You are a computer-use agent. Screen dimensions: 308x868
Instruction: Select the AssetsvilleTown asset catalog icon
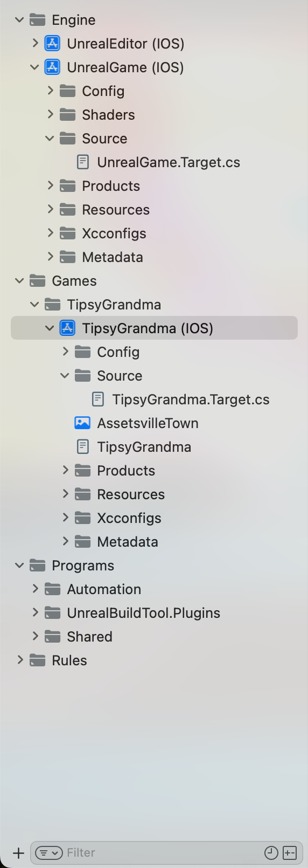point(82,423)
